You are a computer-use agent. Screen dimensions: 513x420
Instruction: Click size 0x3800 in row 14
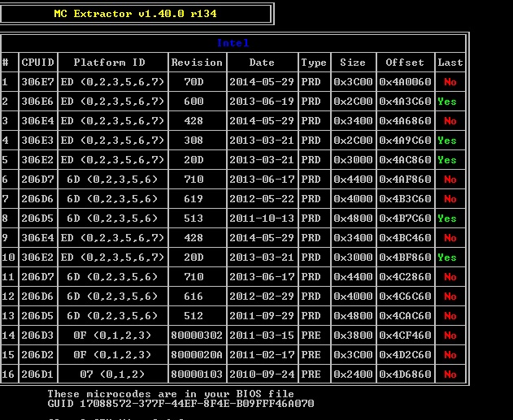tap(353, 336)
